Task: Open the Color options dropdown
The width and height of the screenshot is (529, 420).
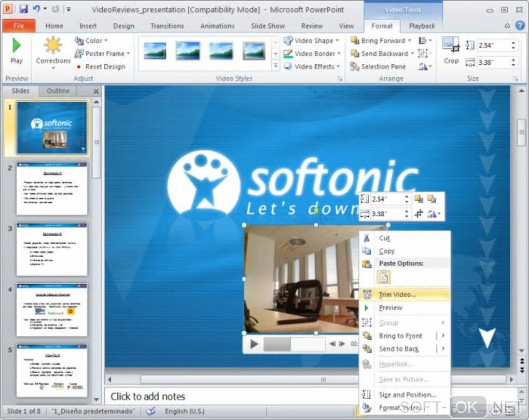Action: click(91, 40)
